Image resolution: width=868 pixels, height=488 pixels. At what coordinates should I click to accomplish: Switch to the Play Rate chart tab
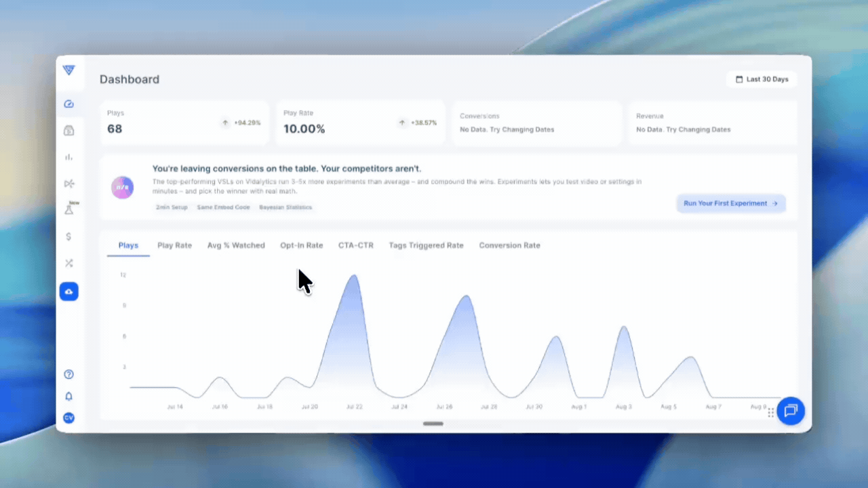(x=174, y=245)
